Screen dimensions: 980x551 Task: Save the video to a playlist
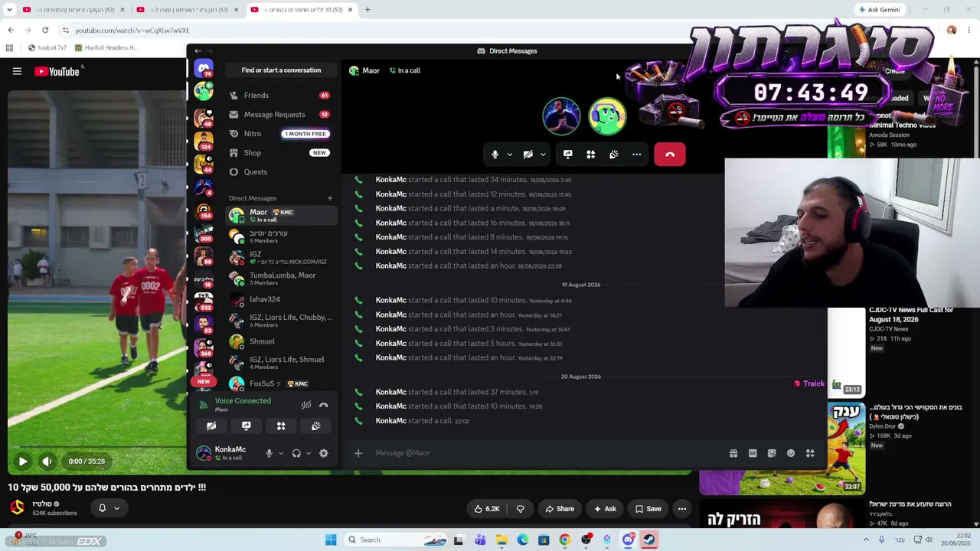coord(648,509)
